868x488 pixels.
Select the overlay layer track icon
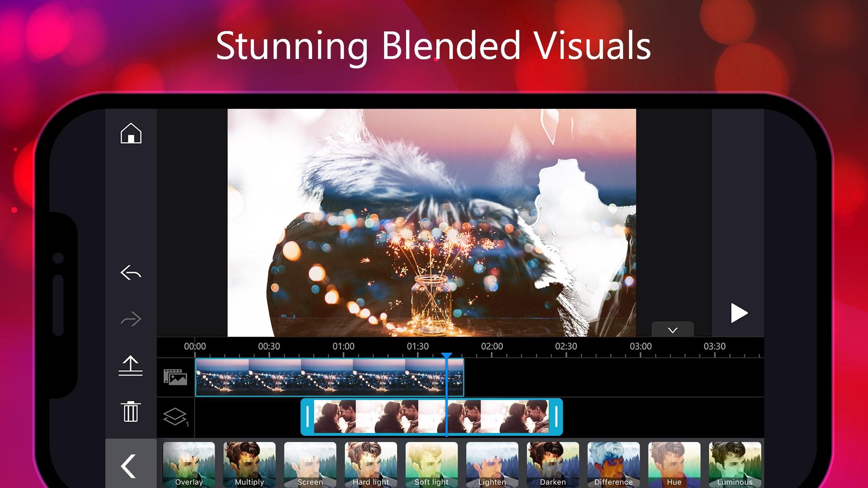point(175,417)
